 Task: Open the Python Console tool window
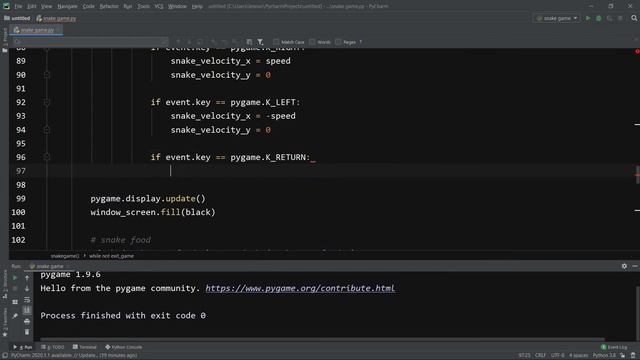pos(124,347)
